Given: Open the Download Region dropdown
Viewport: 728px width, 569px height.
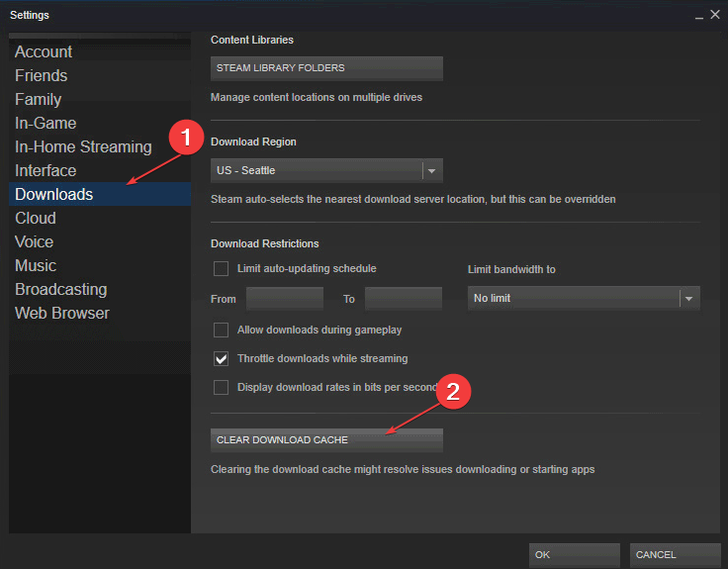Looking at the screenshot, I should click(x=326, y=170).
